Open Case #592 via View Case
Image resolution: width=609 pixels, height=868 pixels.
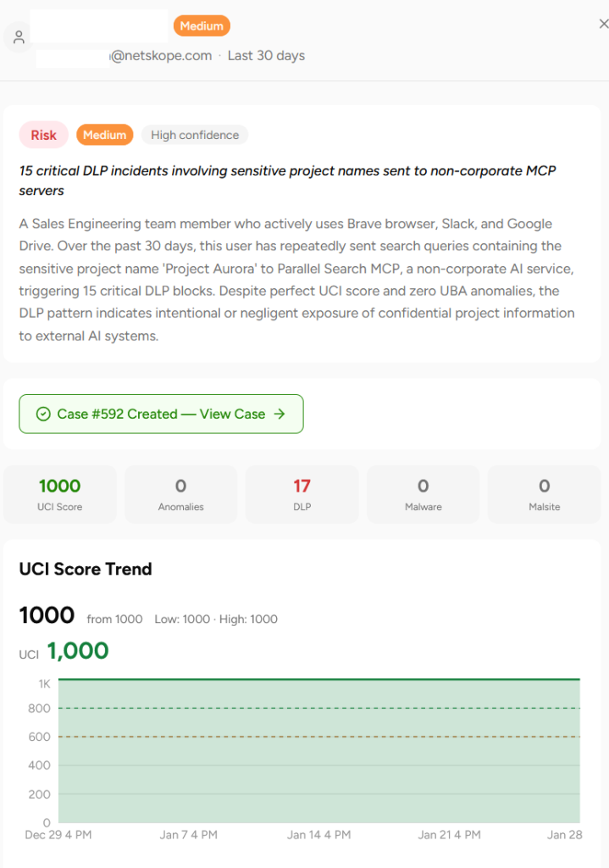(161, 414)
